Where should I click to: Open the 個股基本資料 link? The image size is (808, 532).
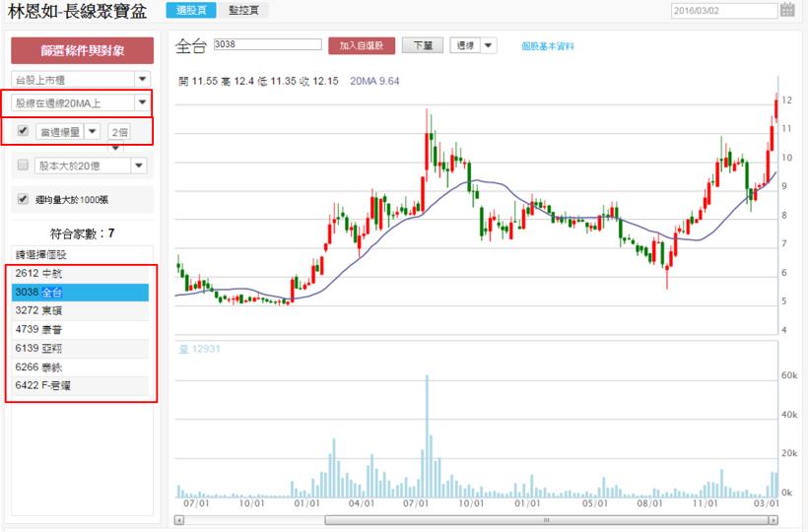coord(547,46)
